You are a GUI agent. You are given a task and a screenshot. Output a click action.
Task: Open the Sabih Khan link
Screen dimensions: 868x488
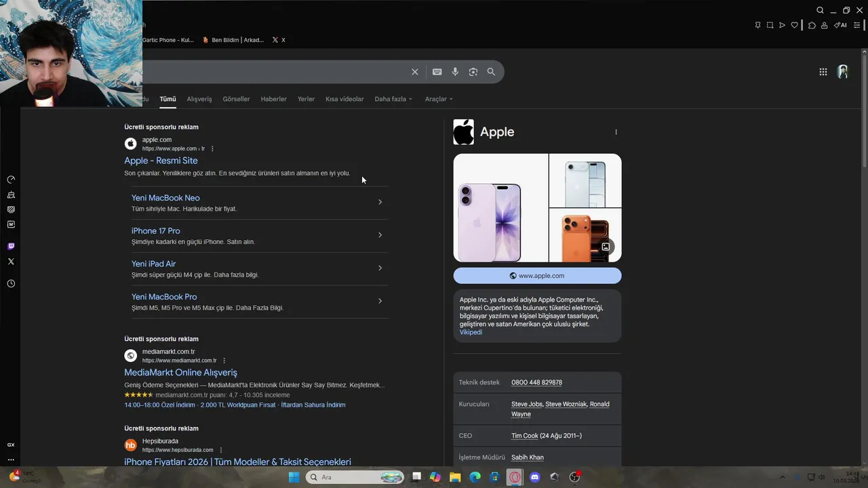tap(528, 457)
